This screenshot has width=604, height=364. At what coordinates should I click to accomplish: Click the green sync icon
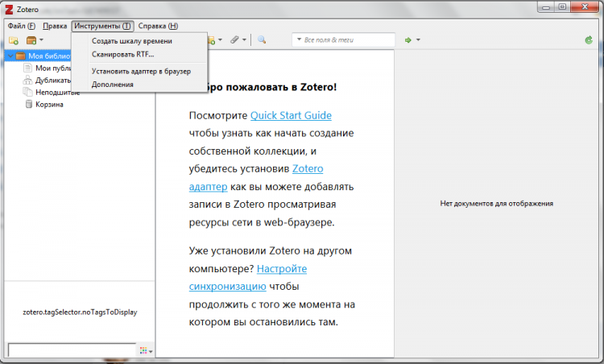pyautogui.click(x=588, y=39)
